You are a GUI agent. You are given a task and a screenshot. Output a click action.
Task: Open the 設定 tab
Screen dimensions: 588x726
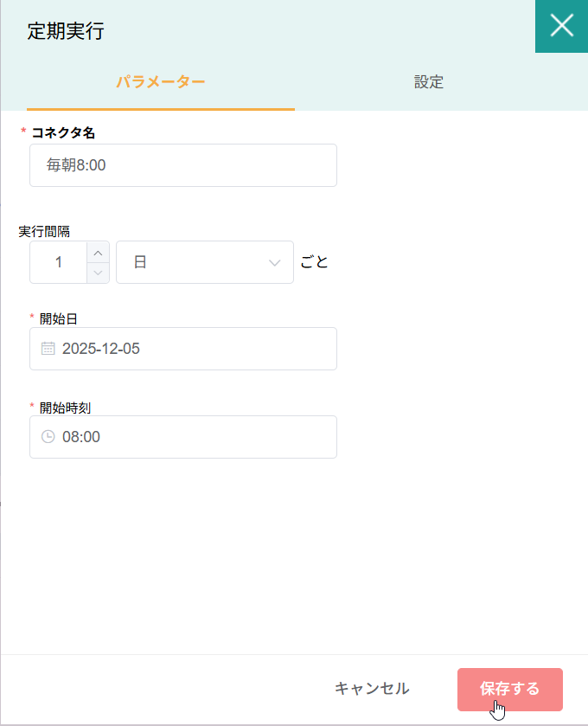428,83
